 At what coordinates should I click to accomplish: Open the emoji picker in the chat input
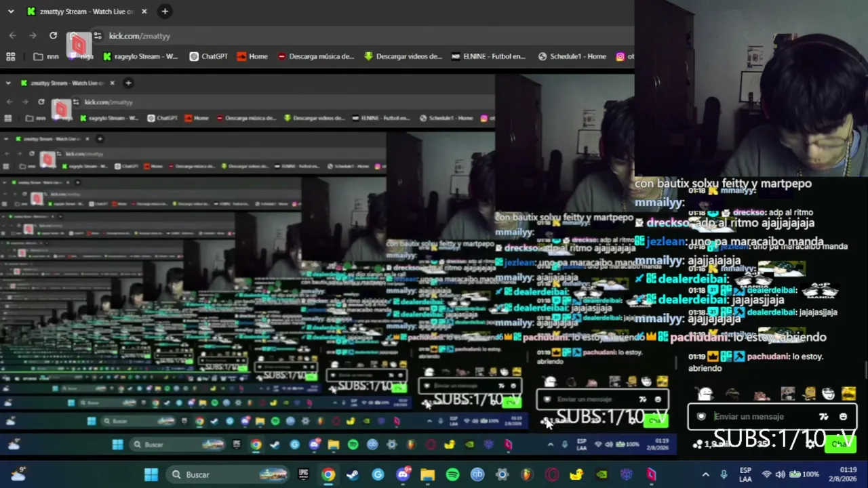click(843, 417)
